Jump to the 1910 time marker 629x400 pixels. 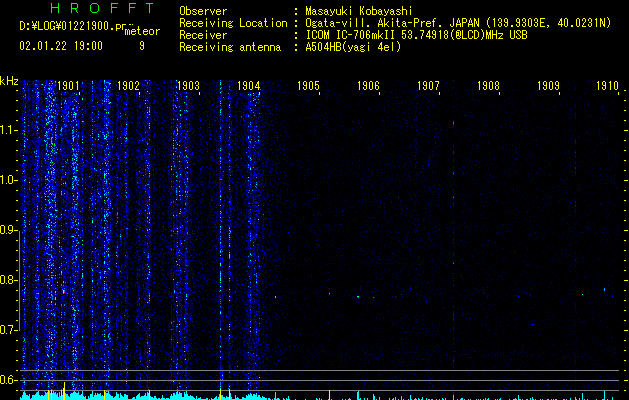[607, 85]
